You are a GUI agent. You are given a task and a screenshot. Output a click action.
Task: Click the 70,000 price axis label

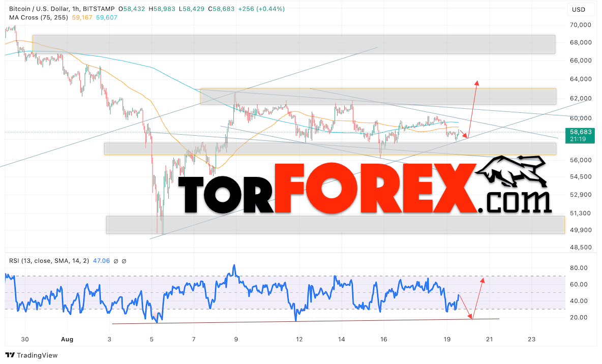pyautogui.click(x=581, y=25)
